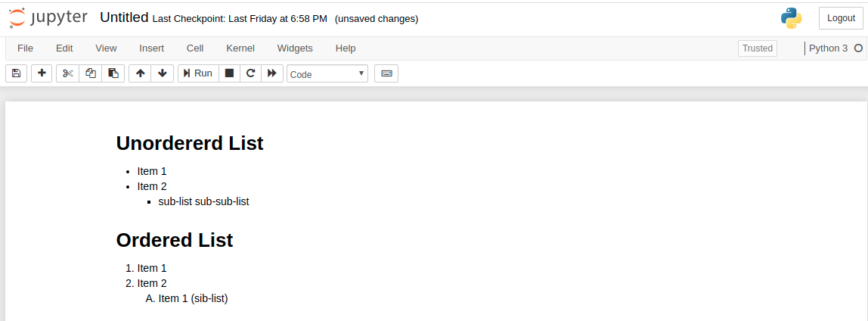Cut selected cells with scissors icon

tap(67, 73)
